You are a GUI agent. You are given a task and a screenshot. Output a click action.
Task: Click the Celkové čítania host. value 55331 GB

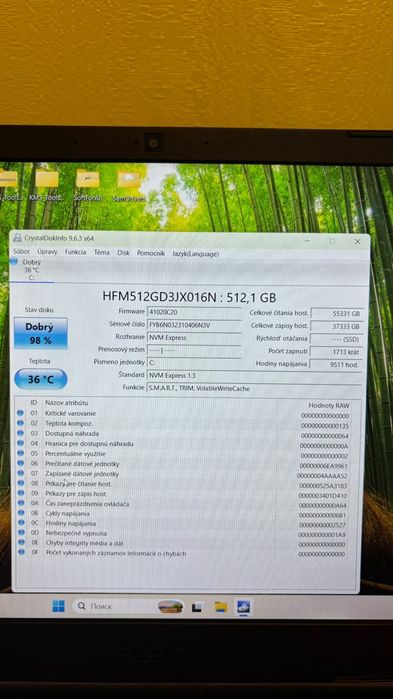[336, 313]
